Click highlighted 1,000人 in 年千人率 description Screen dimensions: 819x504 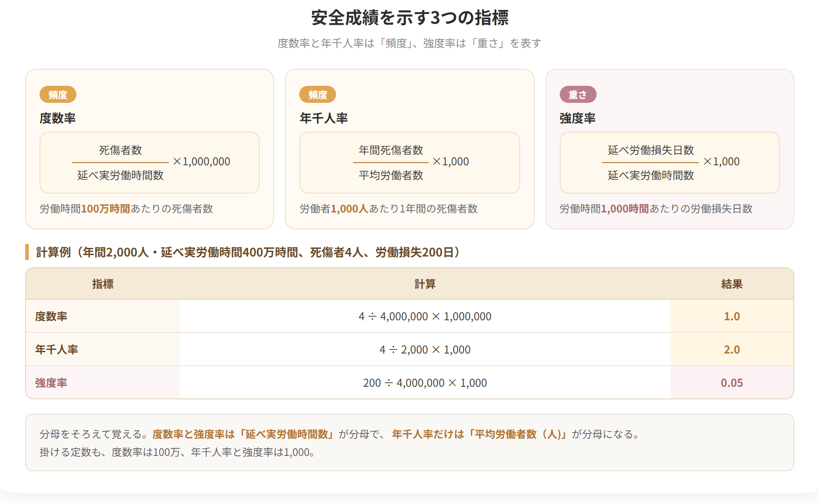350,208
